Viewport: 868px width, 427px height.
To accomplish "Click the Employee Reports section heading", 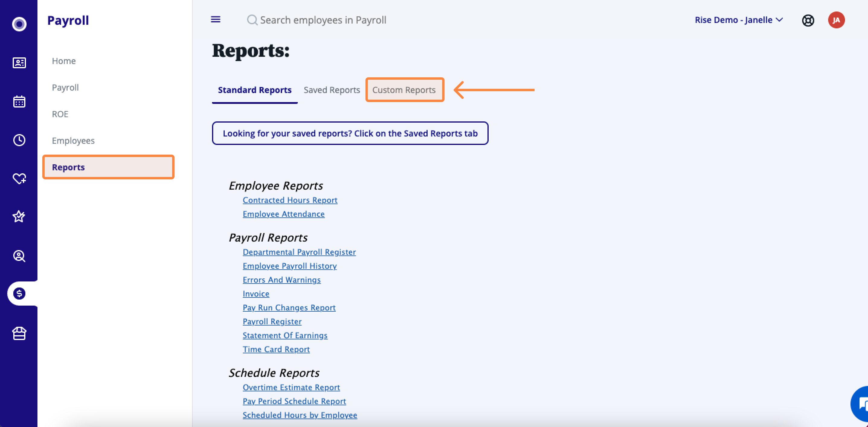I will (276, 186).
